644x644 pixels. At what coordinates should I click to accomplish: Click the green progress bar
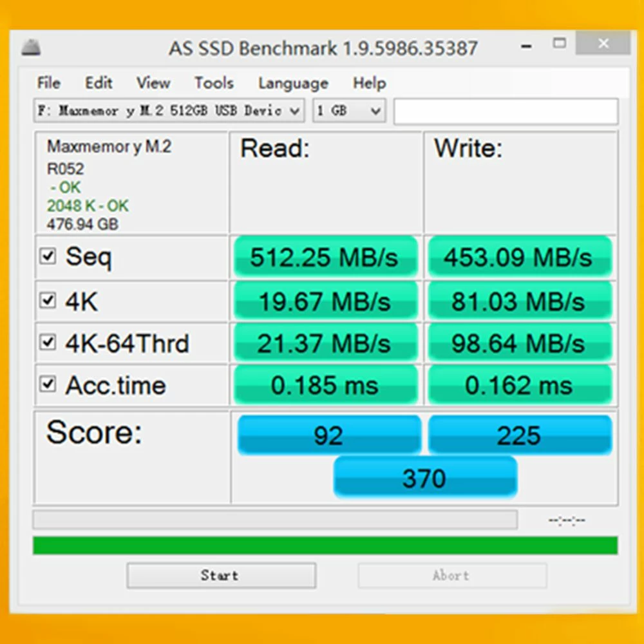(x=325, y=545)
